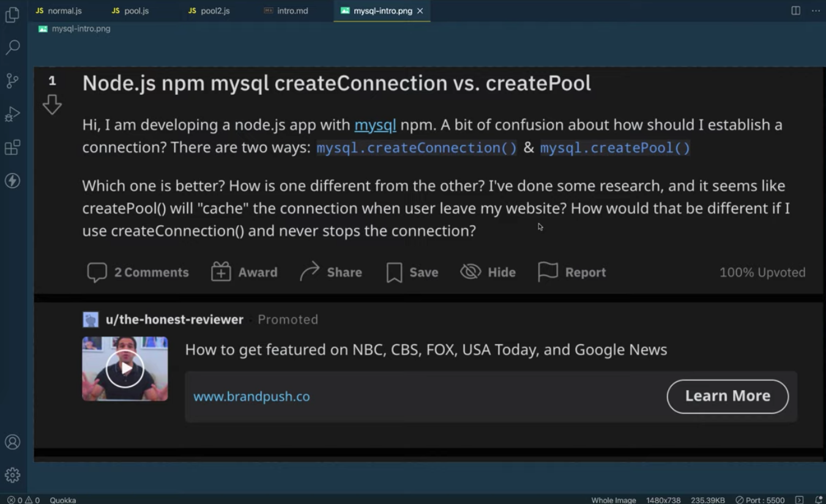The image size is (826, 504).
Task: Click the Share button under the post
Action: [x=331, y=272]
